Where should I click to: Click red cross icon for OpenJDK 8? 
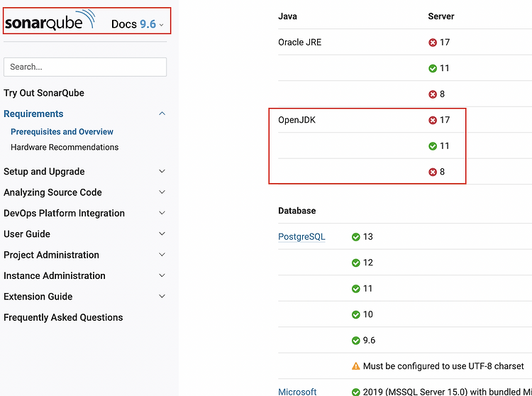click(433, 172)
